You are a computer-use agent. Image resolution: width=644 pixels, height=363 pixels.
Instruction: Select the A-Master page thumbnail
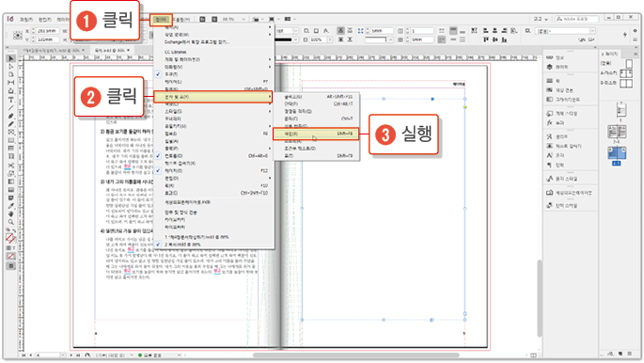[626, 73]
